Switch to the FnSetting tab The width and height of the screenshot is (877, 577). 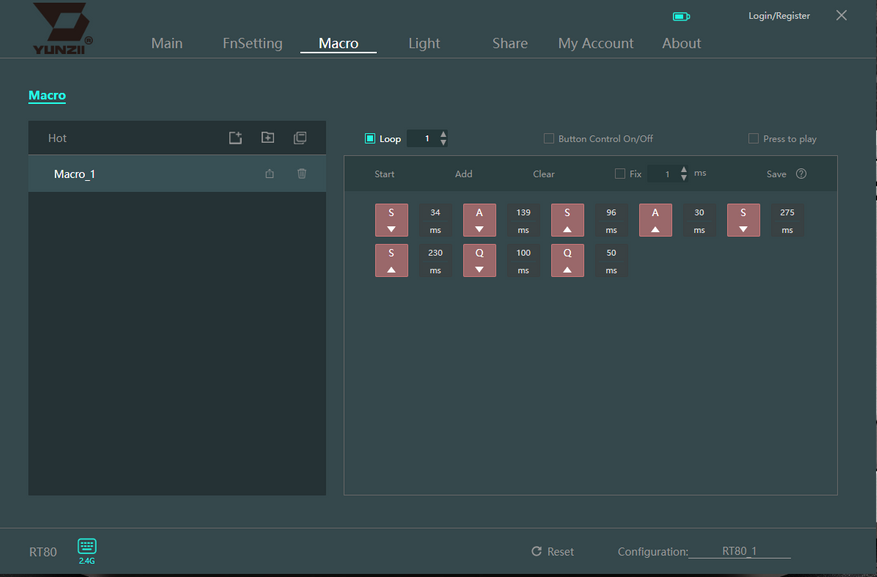tap(252, 43)
